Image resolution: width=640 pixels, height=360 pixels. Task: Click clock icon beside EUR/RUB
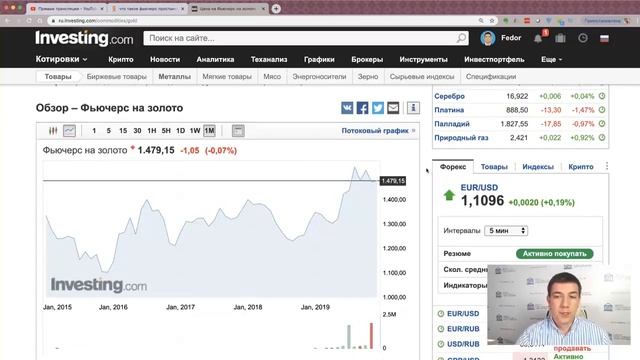[x=441, y=329]
